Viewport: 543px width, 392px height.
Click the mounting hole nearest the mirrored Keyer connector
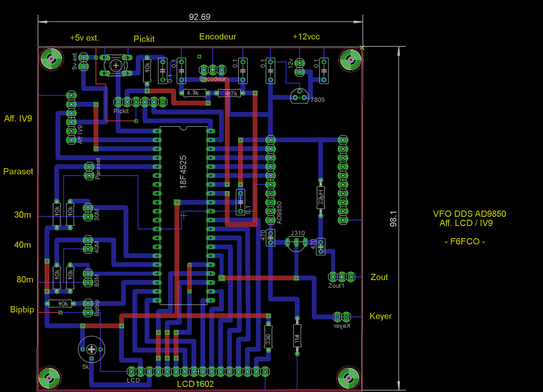pyautogui.click(x=349, y=378)
